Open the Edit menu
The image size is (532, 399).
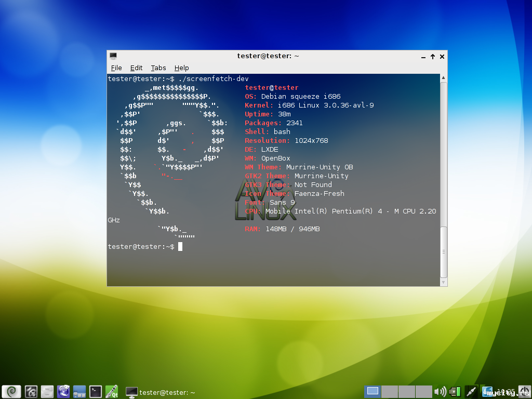136,68
